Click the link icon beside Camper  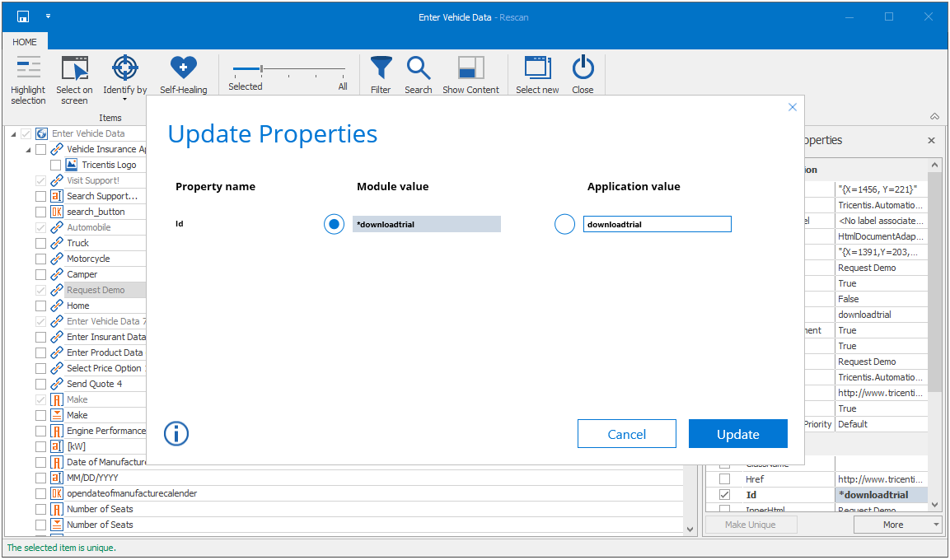[57, 274]
